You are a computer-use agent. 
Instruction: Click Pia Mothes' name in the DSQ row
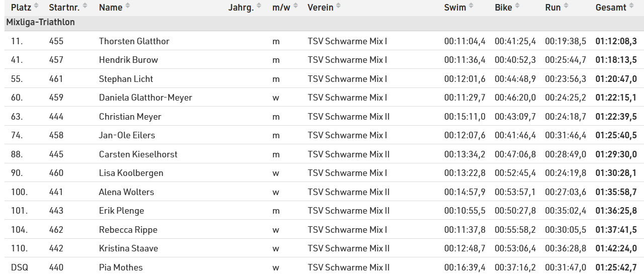point(121,267)
